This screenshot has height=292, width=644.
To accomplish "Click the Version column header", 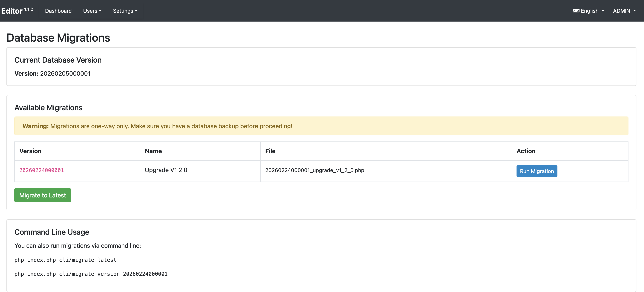I will [30, 151].
